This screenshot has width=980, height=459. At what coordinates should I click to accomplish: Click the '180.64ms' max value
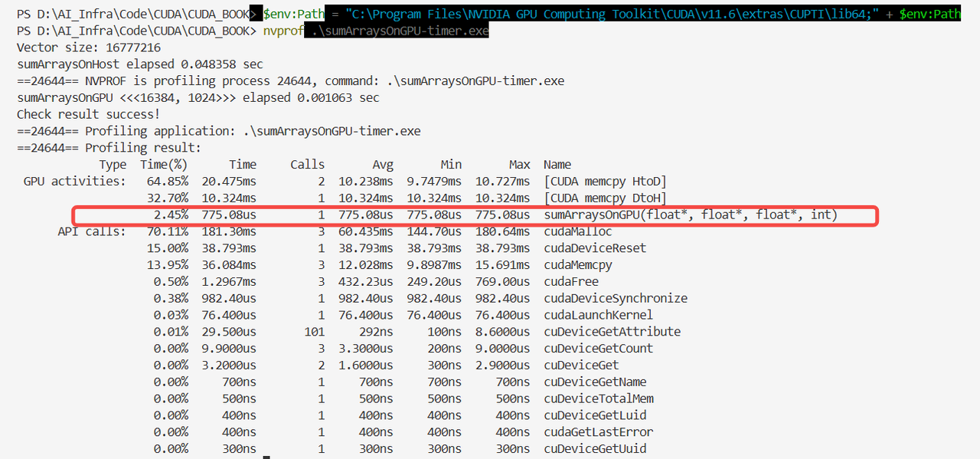(502, 231)
